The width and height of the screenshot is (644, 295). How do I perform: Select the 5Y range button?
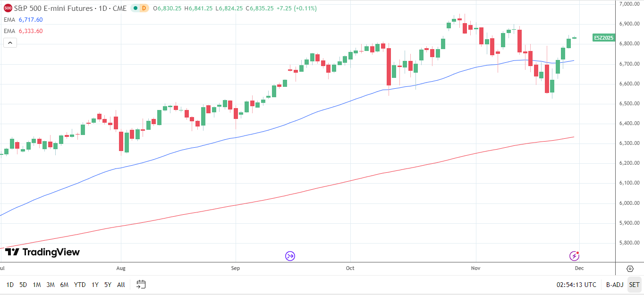coord(107,285)
